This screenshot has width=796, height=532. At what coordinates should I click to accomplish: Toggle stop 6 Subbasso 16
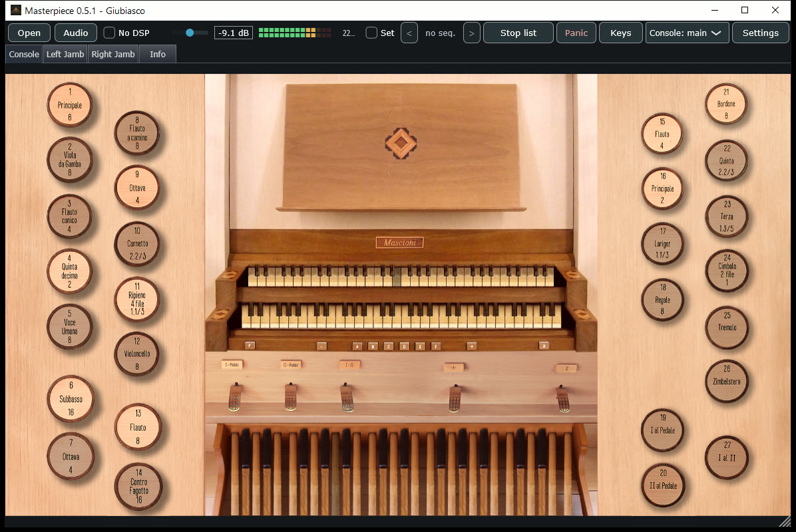point(71,398)
